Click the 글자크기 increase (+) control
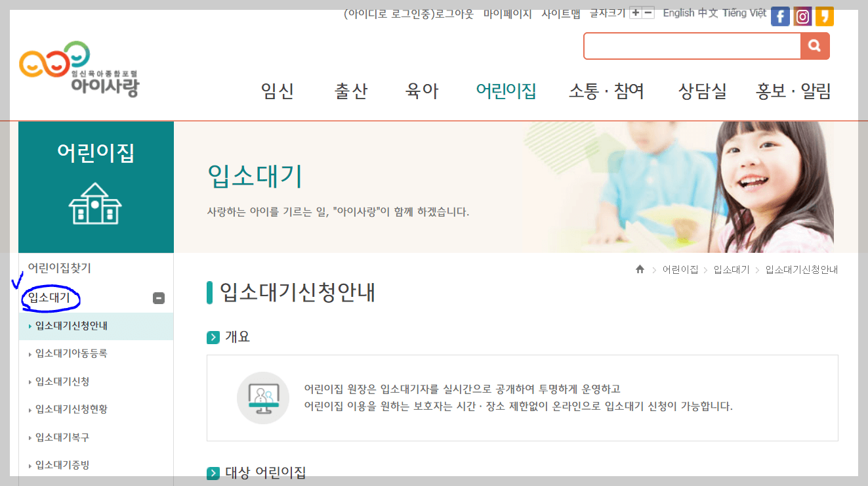Screen dimensions: 868x486 [x=636, y=12]
